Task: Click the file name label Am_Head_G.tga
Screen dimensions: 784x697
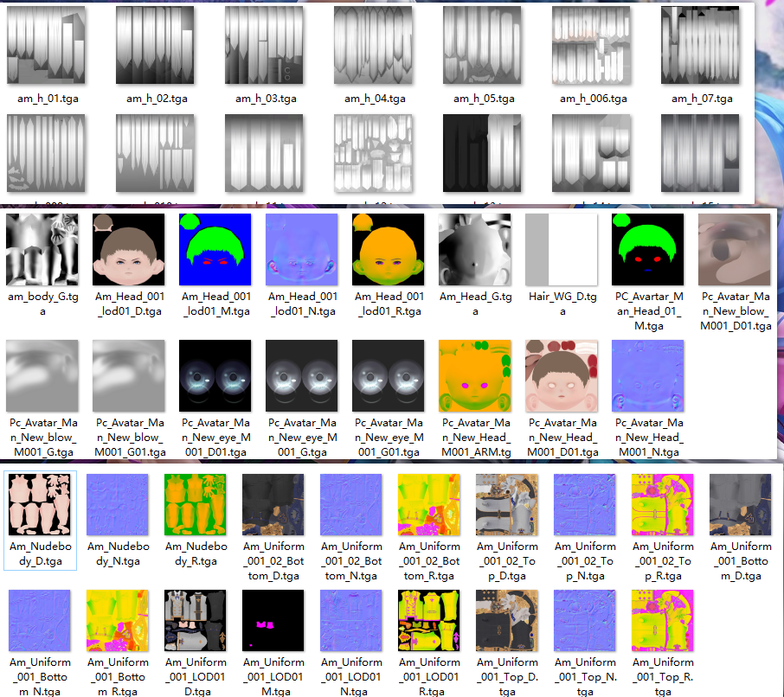Action: pos(475,304)
